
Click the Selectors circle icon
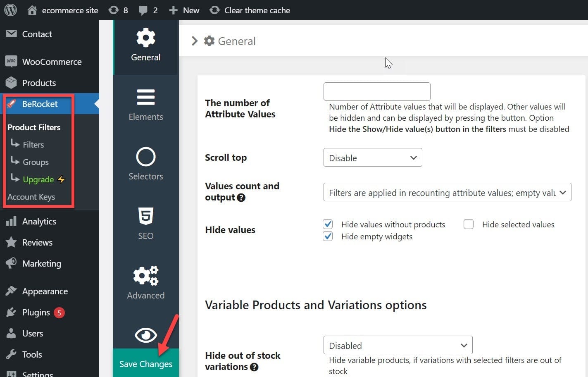tap(146, 157)
